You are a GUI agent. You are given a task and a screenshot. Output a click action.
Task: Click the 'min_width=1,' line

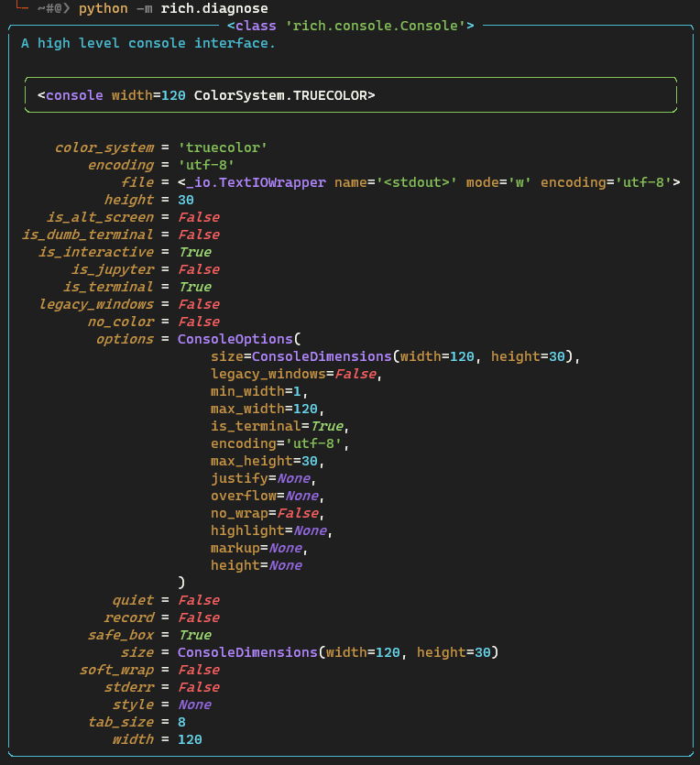(x=259, y=391)
